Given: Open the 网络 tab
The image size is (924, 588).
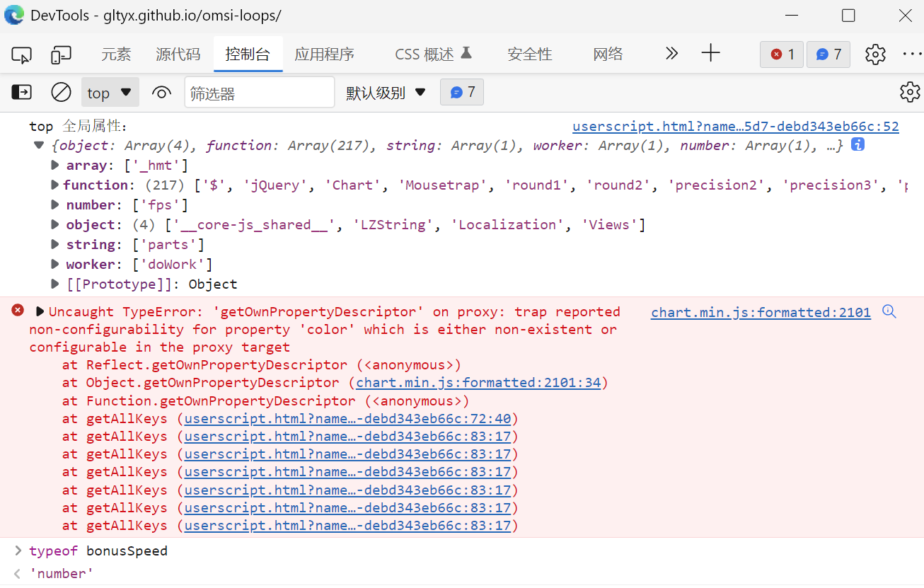Looking at the screenshot, I should pos(608,54).
